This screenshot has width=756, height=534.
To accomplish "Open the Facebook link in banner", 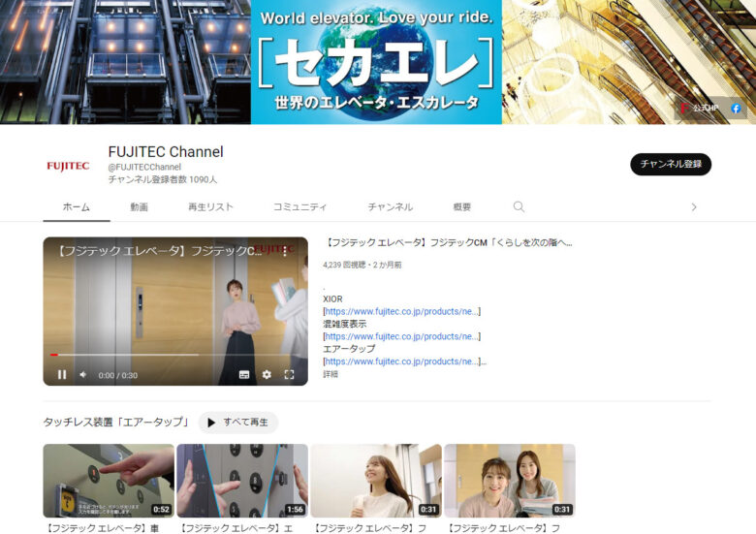I will pyautogui.click(x=736, y=109).
